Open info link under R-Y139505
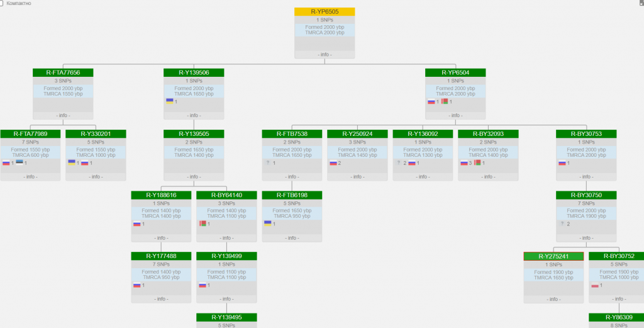The height and width of the screenshot is (328, 644). [194, 177]
